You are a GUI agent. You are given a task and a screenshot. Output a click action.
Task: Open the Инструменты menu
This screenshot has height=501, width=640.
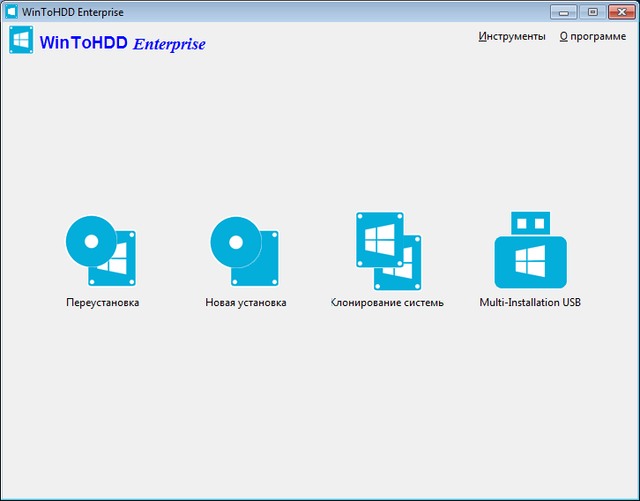pyautogui.click(x=512, y=36)
